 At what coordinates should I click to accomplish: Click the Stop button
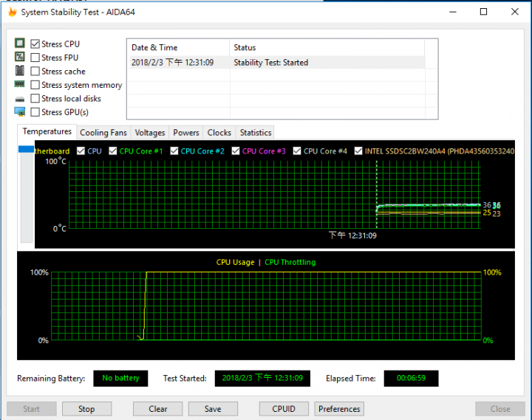coord(86,409)
